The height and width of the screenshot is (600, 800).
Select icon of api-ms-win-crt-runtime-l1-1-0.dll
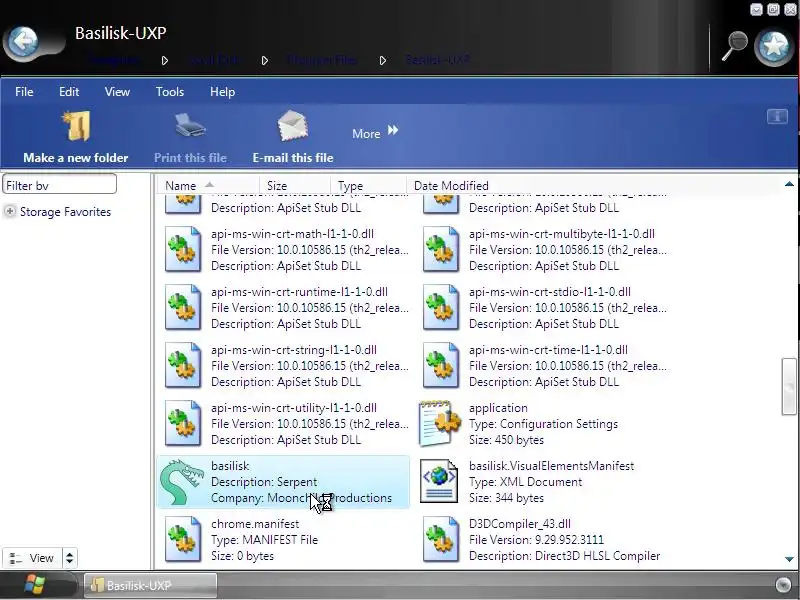pyautogui.click(x=183, y=308)
